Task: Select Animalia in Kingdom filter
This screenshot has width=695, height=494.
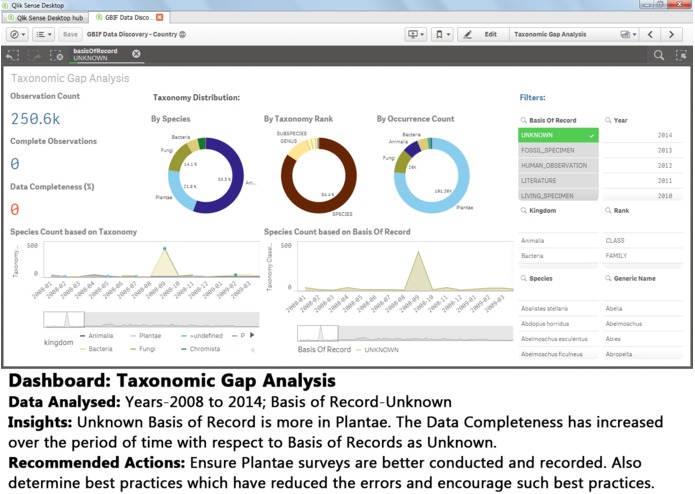Action: pos(558,241)
